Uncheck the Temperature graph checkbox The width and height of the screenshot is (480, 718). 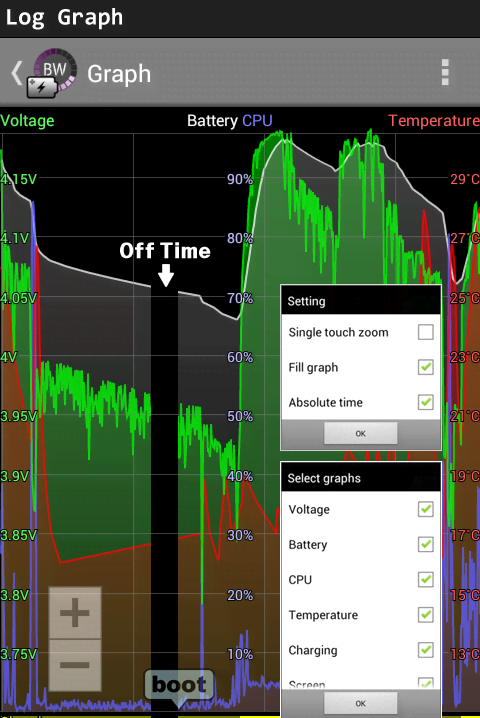tap(425, 615)
